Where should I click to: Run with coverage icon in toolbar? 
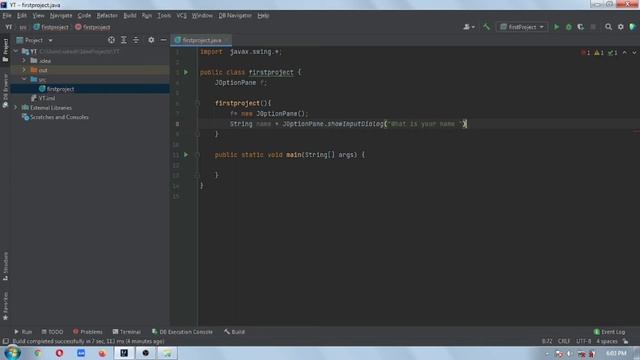(x=580, y=27)
